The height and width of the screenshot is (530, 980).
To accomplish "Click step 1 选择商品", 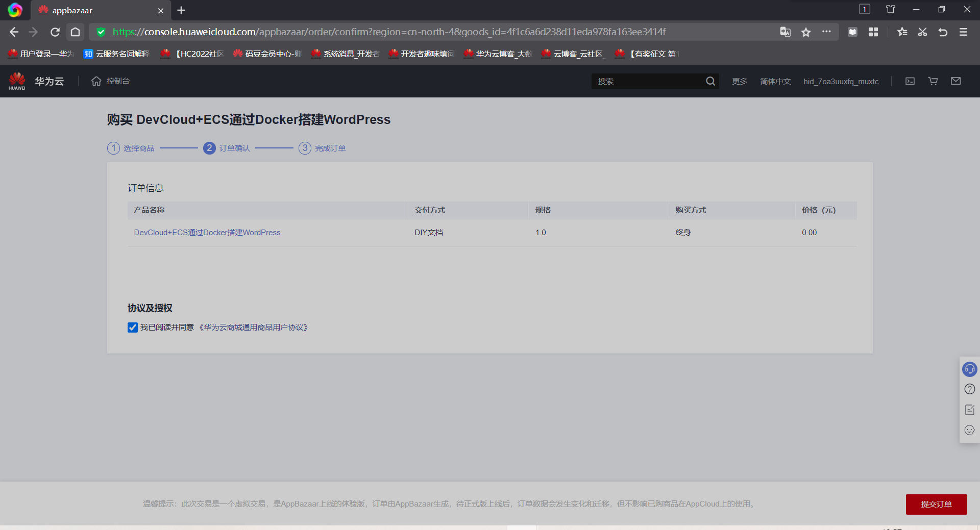I will pos(131,148).
